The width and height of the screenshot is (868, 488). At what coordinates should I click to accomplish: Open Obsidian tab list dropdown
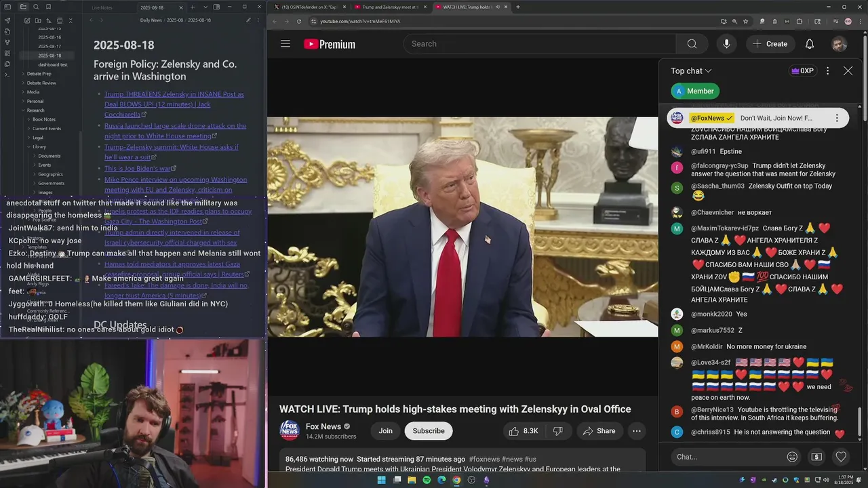pyautogui.click(x=205, y=7)
